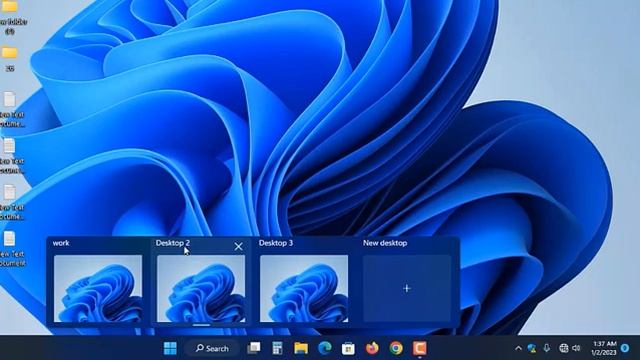This screenshot has width=640, height=360.
Task: Switch to the "work" desktop thumbnail
Action: (x=98, y=288)
